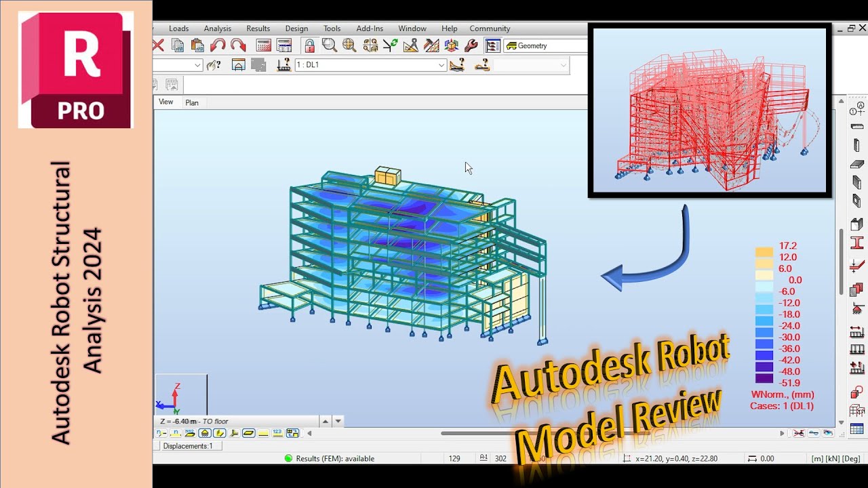Click the mode selection question-mark icon
Screen dimensions: 868x488
point(482,65)
